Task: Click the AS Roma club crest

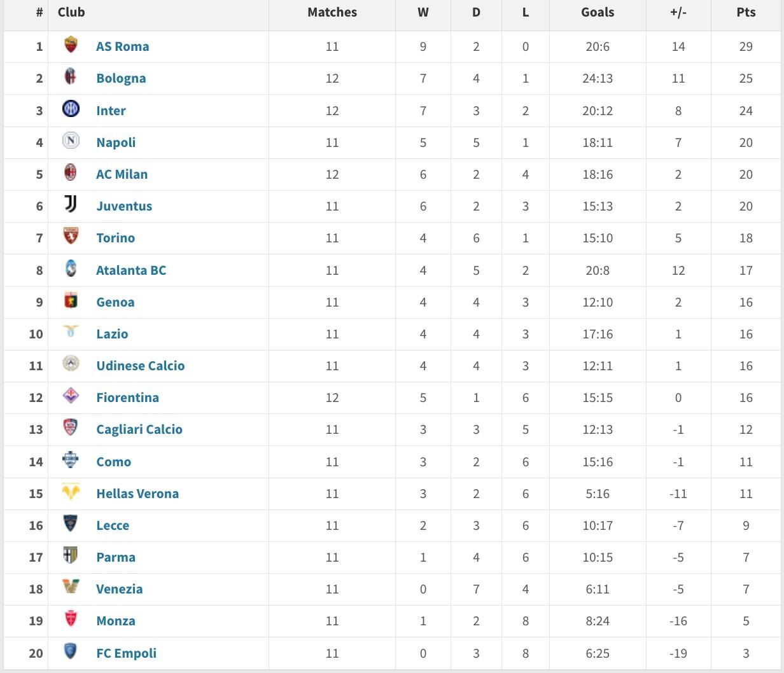Action: coord(71,45)
